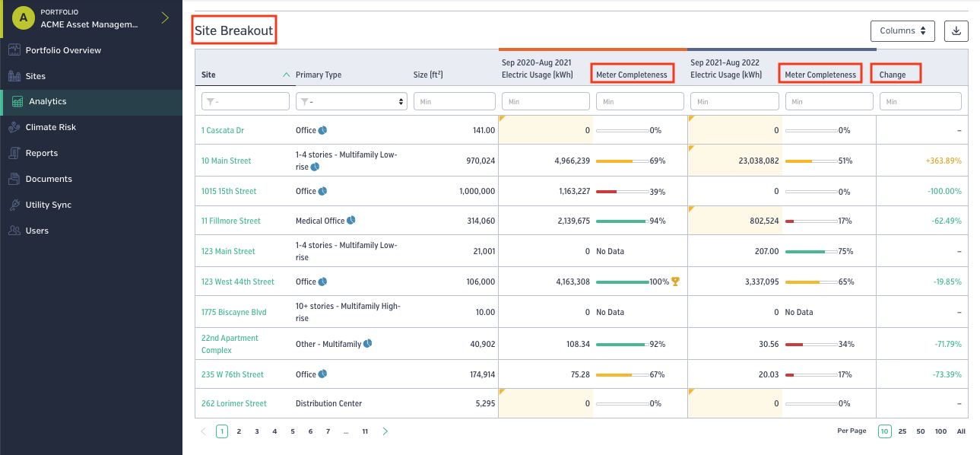Click pie icon for 123 West 44th Street

[x=322, y=282]
